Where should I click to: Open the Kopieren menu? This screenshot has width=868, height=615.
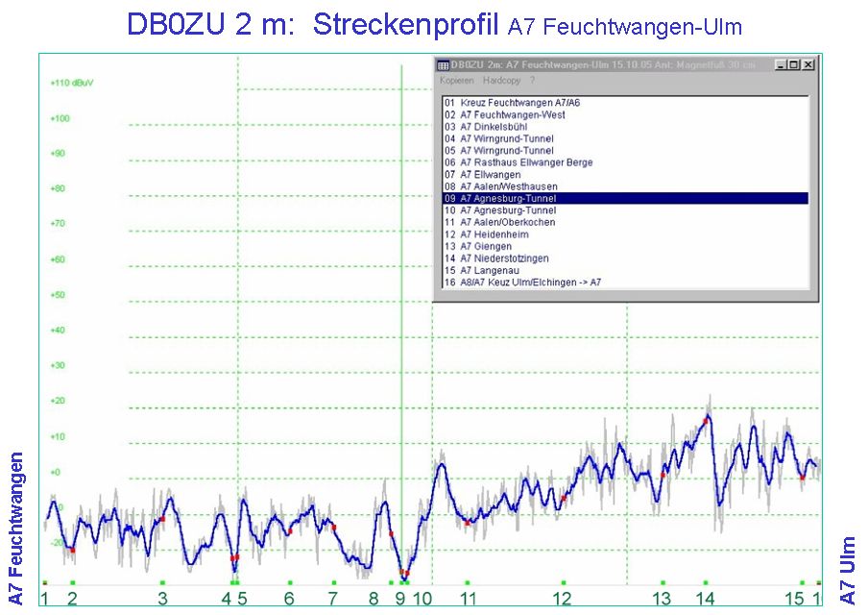click(456, 81)
